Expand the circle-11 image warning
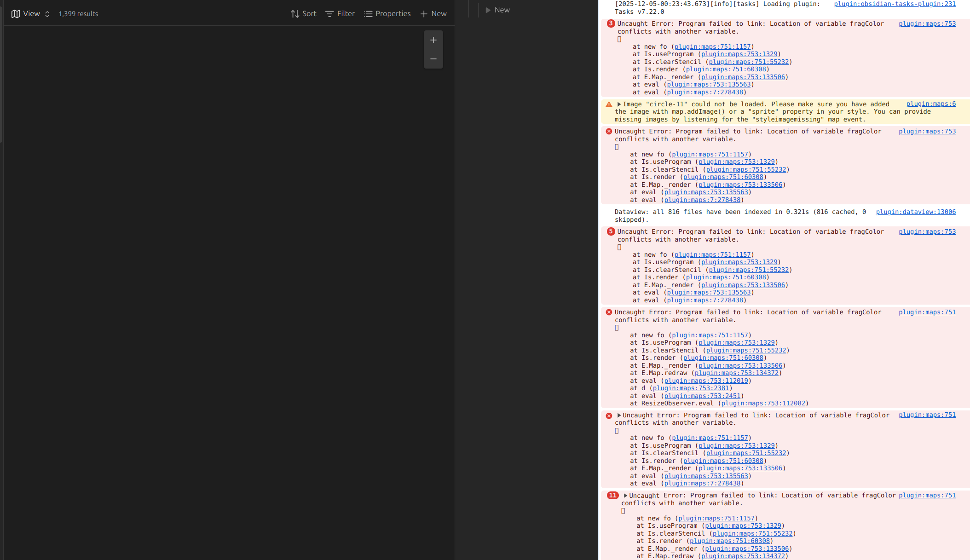The image size is (970, 560). pyautogui.click(x=619, y=104)
